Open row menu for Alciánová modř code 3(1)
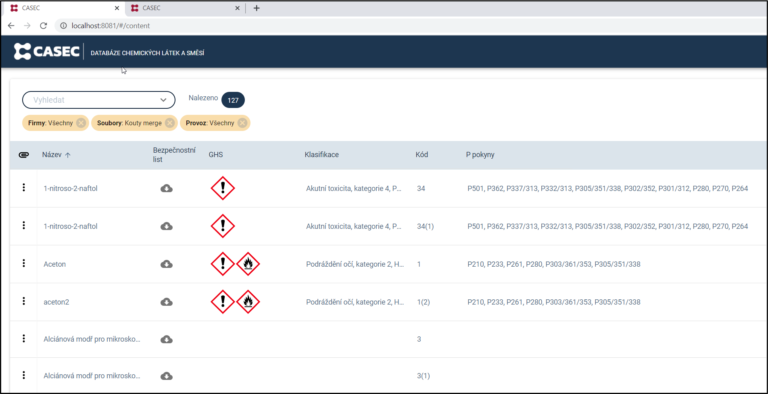 coord(24,375)
